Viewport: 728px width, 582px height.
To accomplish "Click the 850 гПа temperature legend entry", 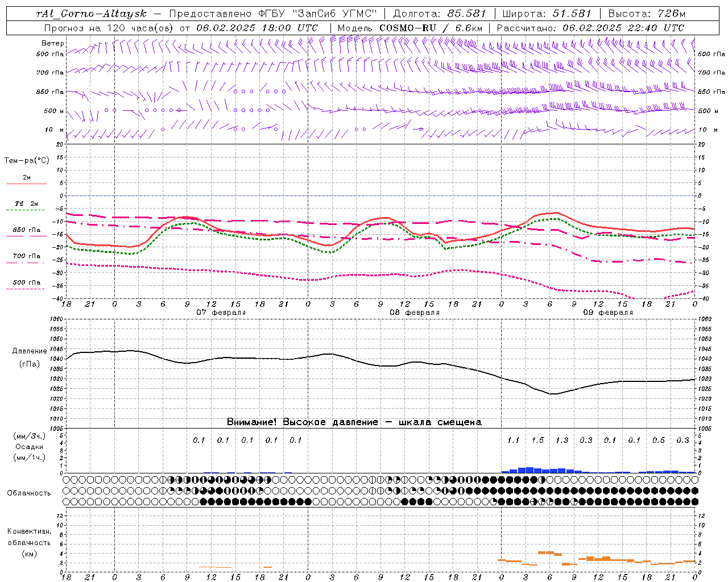I will (x=27, y=230).
